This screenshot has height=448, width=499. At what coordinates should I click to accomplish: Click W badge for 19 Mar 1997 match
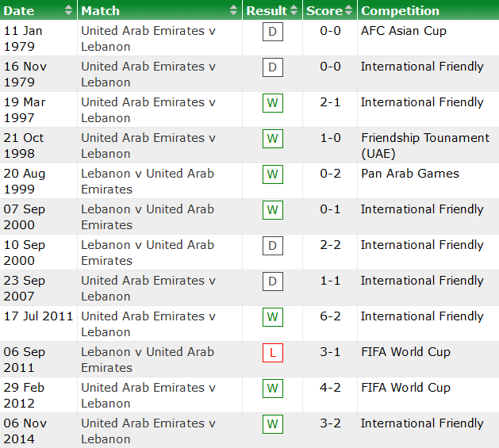coord(273,103)
